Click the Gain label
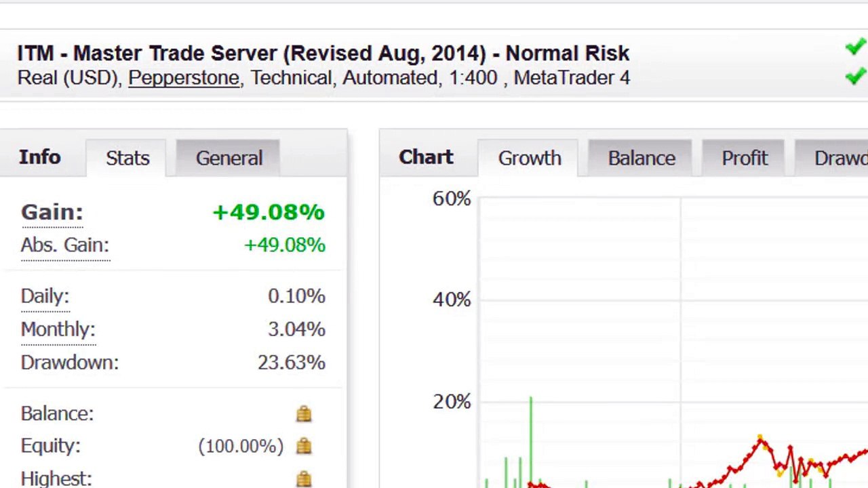The width and height of the screenshot is (868, 488). tap(52, 212)
